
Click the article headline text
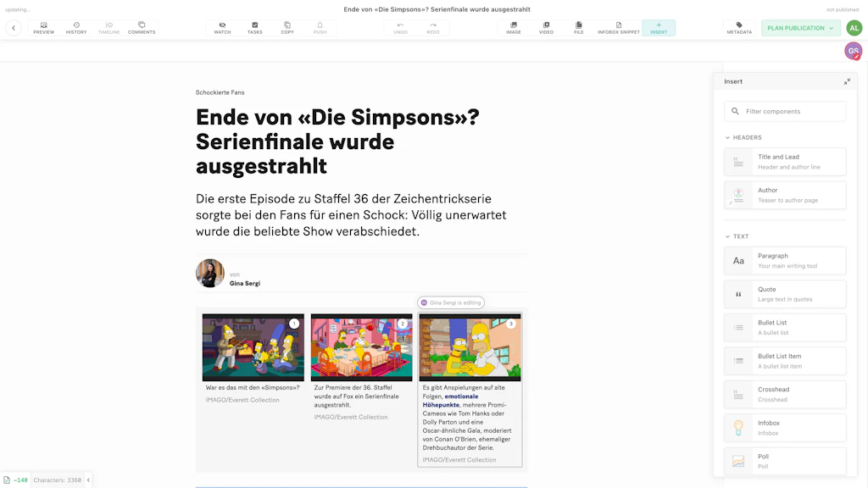337,141
